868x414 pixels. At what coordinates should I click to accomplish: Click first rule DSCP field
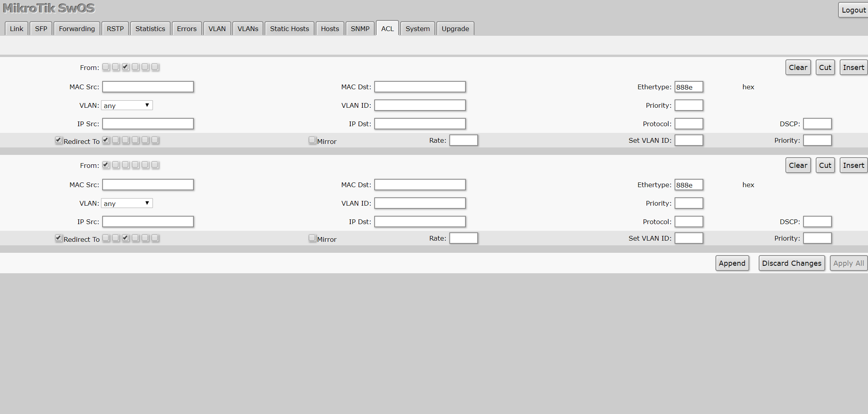[817, 124]
